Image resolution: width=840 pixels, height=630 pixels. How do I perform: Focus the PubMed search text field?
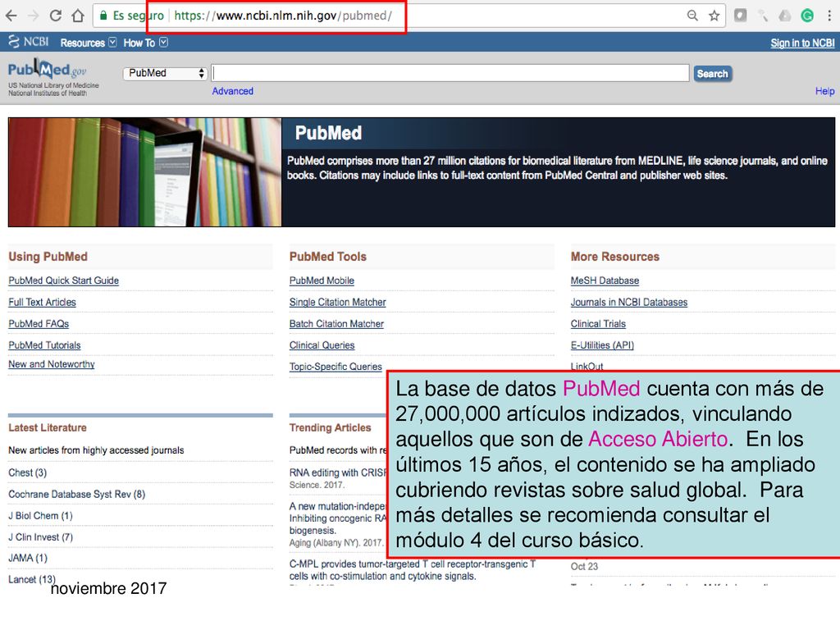[x=450, y=73]
